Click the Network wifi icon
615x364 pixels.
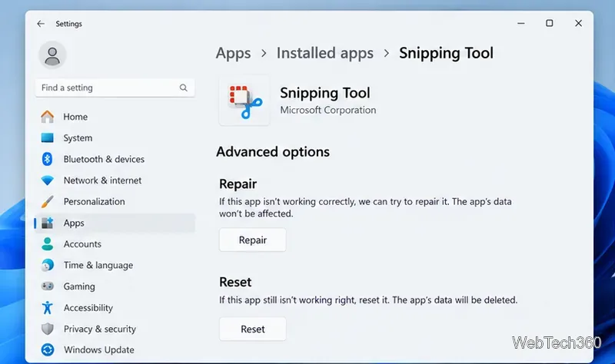[48, 180]
